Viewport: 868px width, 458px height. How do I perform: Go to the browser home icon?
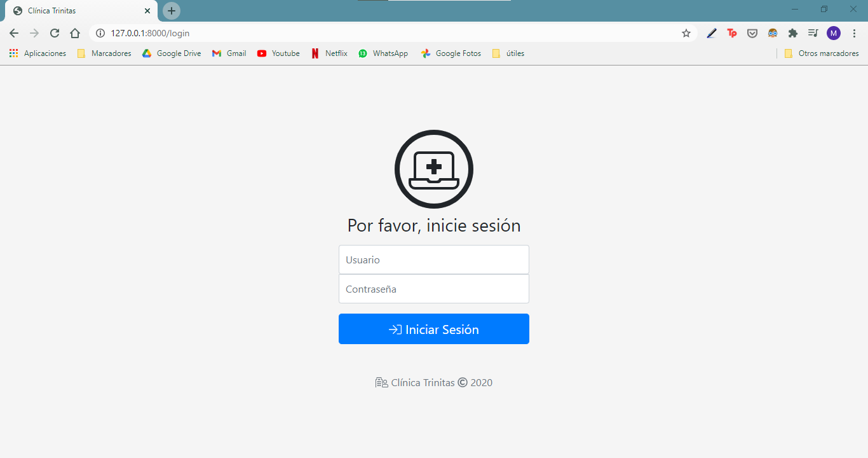point(75,33)
